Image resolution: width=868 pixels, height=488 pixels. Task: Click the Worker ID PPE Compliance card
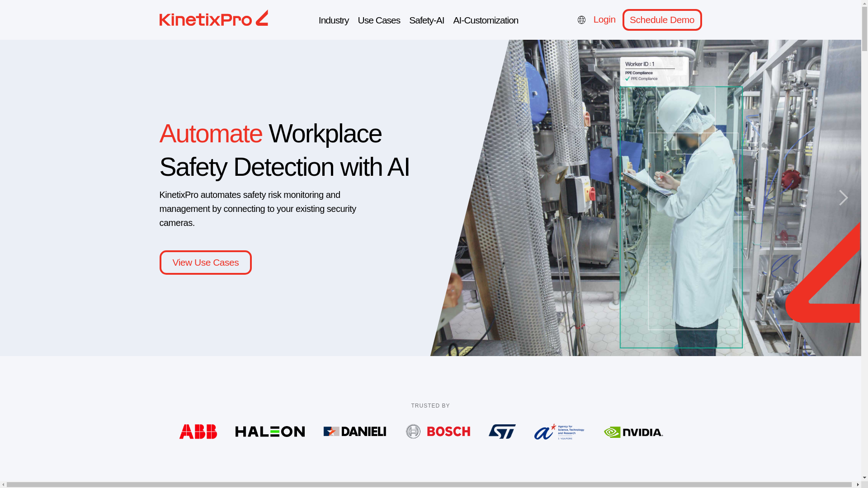(654, 72)
